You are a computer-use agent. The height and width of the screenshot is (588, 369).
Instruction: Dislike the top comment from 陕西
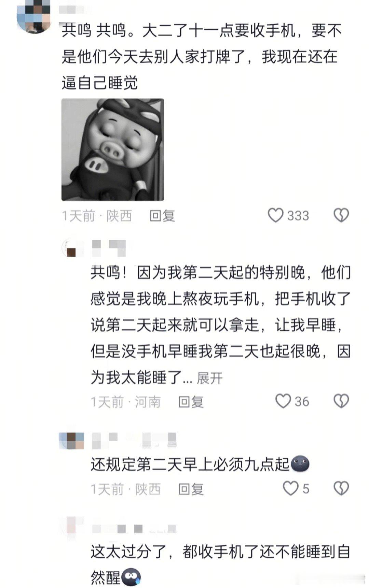tap(341, 215)
